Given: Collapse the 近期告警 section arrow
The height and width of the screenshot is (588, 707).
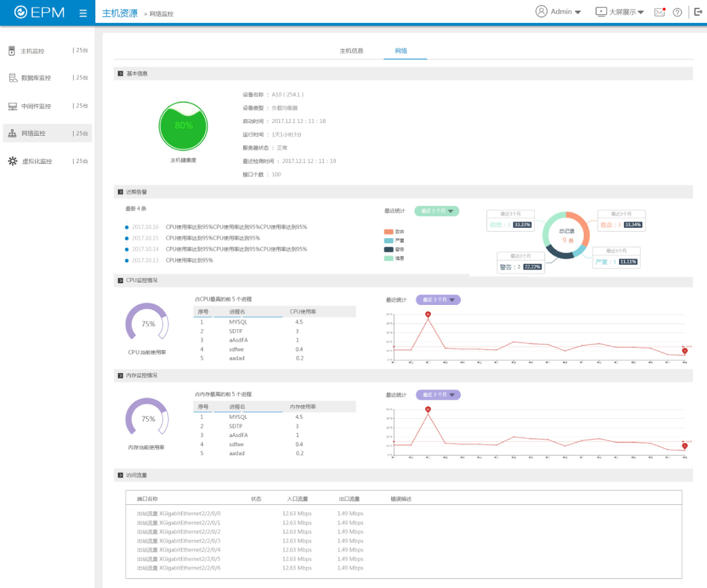Looking at the screenshot, I should 121,192.
